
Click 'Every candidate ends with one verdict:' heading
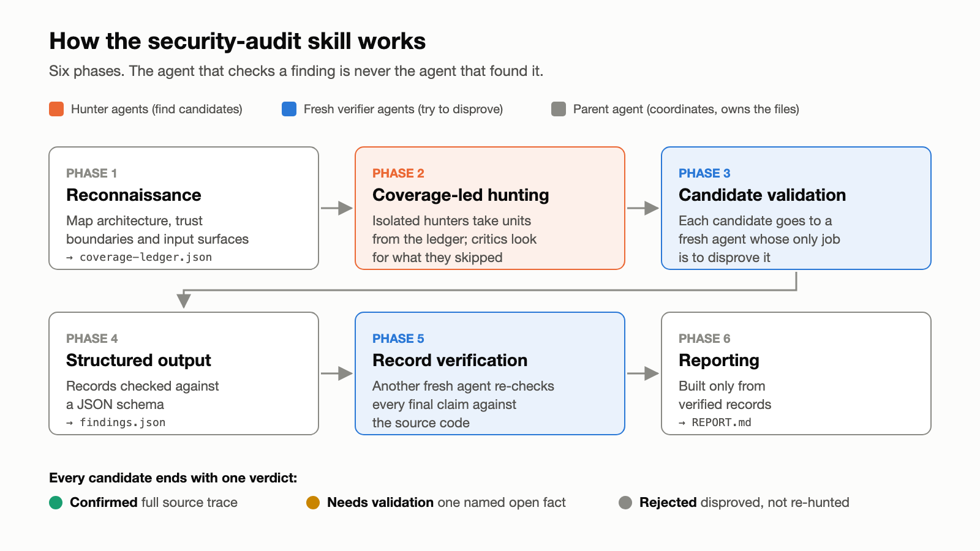[x=173, y=478]
